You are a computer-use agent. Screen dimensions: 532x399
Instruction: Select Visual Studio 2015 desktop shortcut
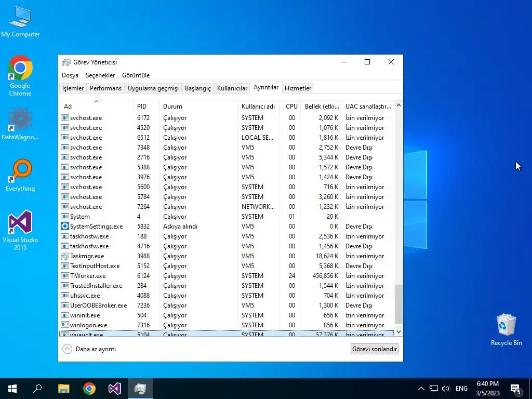pos(20,231)
